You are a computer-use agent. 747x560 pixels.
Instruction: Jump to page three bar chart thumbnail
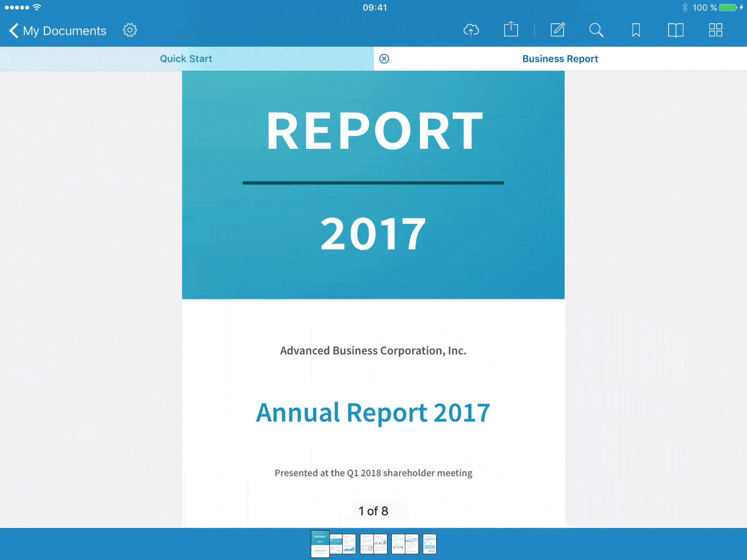[349, 544]
